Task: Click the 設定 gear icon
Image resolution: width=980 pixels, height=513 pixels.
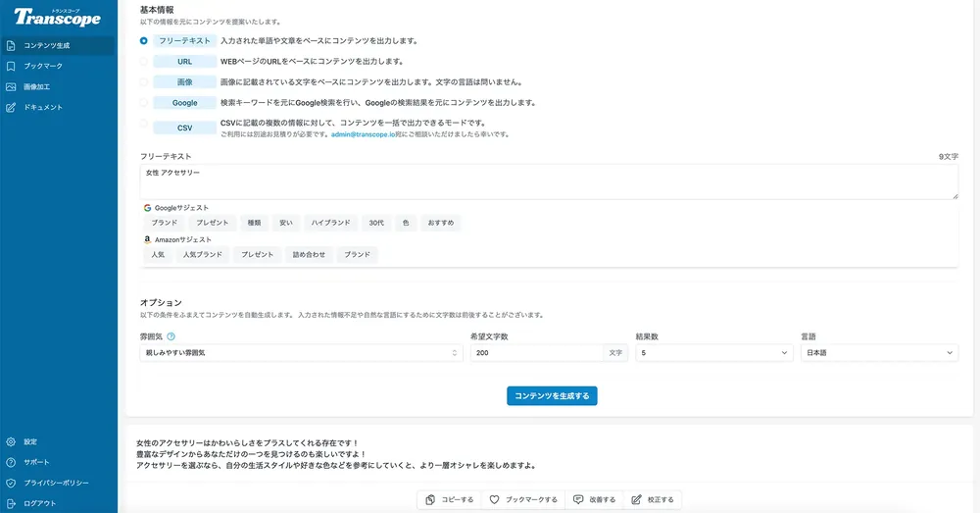Action: click(11, 441)
